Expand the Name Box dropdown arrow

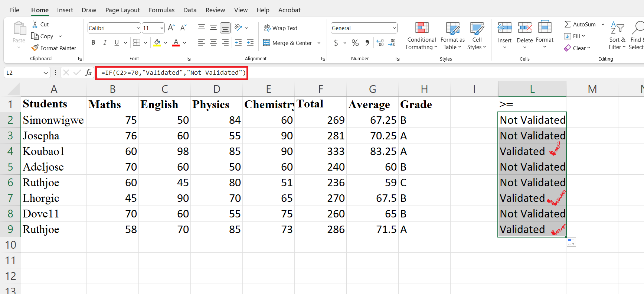(x=46, y=73)
